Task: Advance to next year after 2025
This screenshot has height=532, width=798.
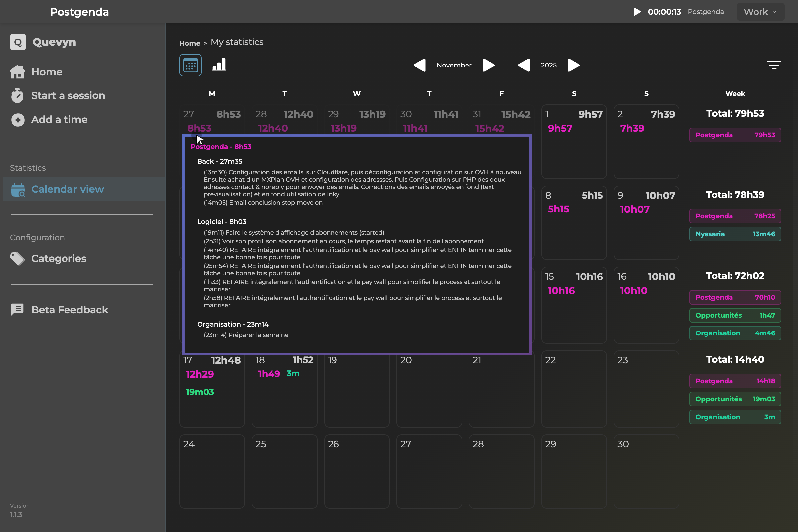Action: [x=573, y=65]
